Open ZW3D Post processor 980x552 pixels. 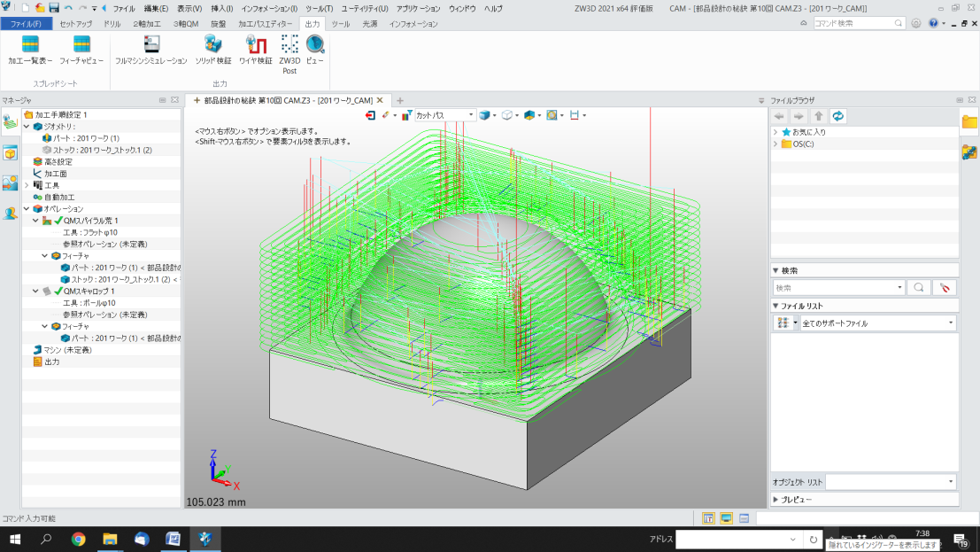pyautogui.click(x=289, y=54)
